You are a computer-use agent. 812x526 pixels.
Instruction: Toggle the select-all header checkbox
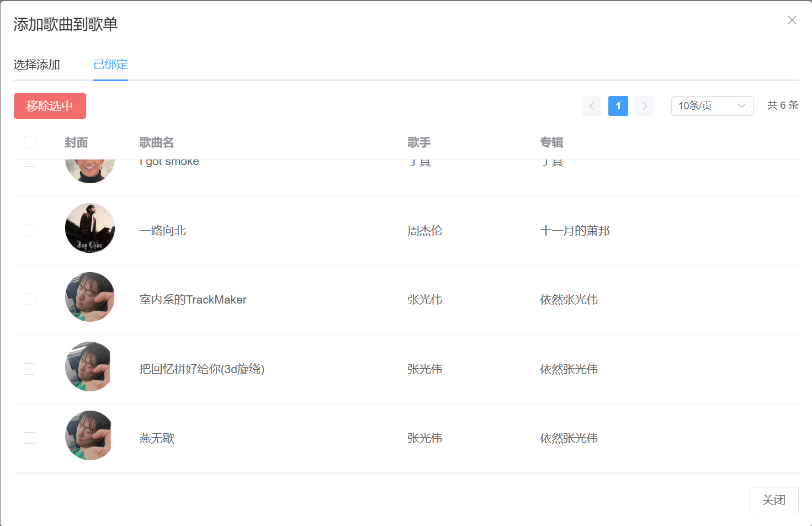tap(30, 142)
